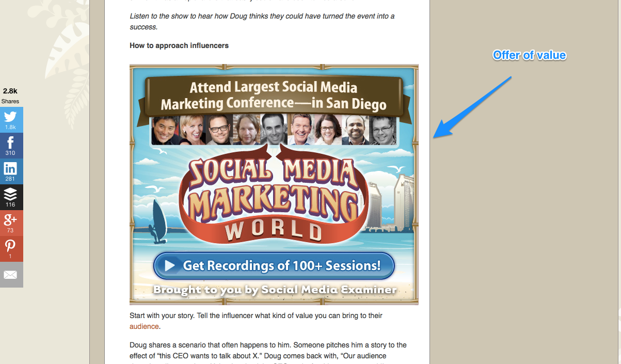621x364 pixels.
Task: Click the 'Doug shares a scenario' paragraph
Action: [x=268, y=352]
